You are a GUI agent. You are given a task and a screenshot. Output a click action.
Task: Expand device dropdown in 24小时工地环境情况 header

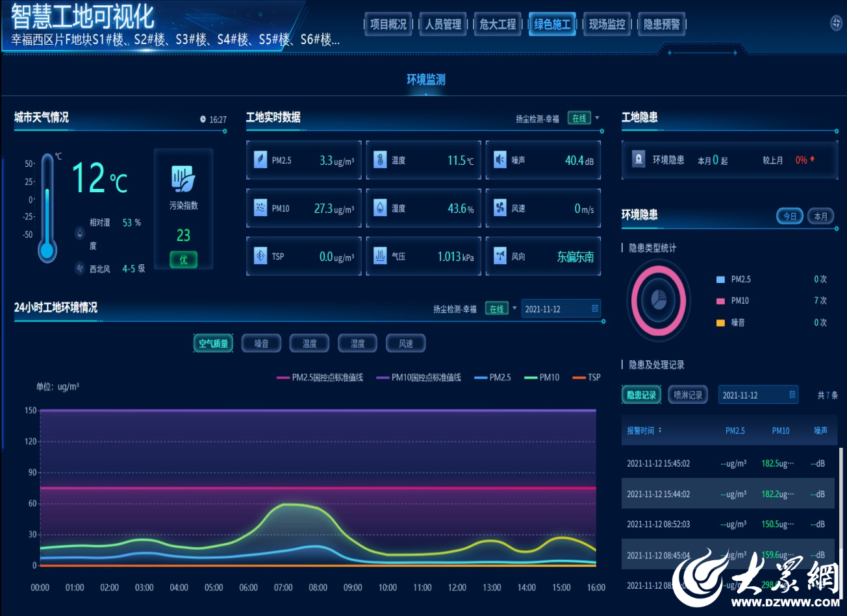514,308
